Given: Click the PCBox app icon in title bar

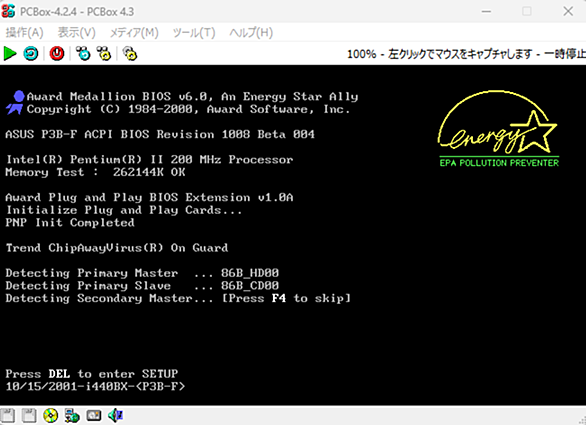Looking at the screenshot, I should pyautogui.click(x=8, y=11).
